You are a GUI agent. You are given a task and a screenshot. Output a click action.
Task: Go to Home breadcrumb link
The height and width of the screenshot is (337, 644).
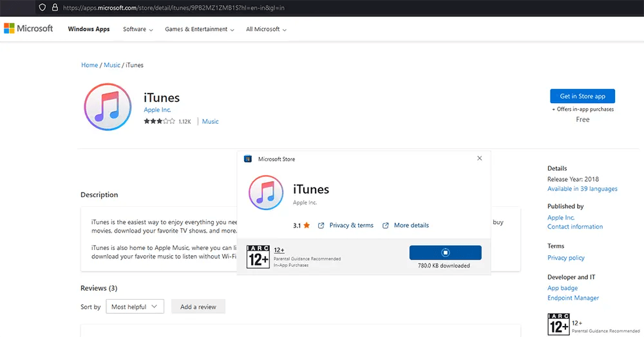[90, 65]
